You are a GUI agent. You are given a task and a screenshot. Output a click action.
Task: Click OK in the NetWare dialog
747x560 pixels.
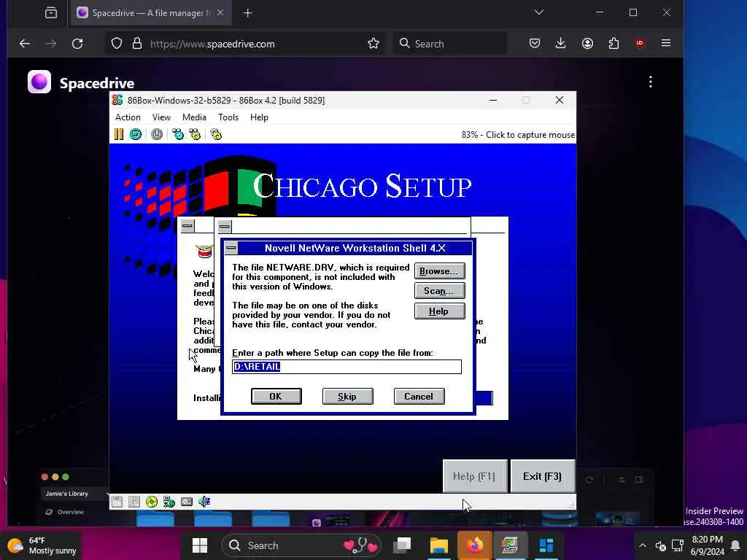tap(276, 397)
